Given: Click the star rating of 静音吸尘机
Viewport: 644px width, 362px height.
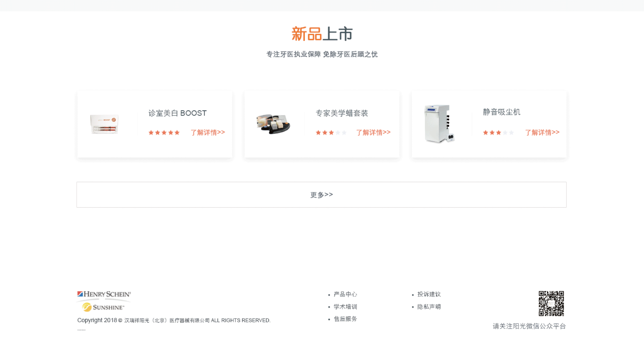Looking at the screenshot, I should point(498,133).
